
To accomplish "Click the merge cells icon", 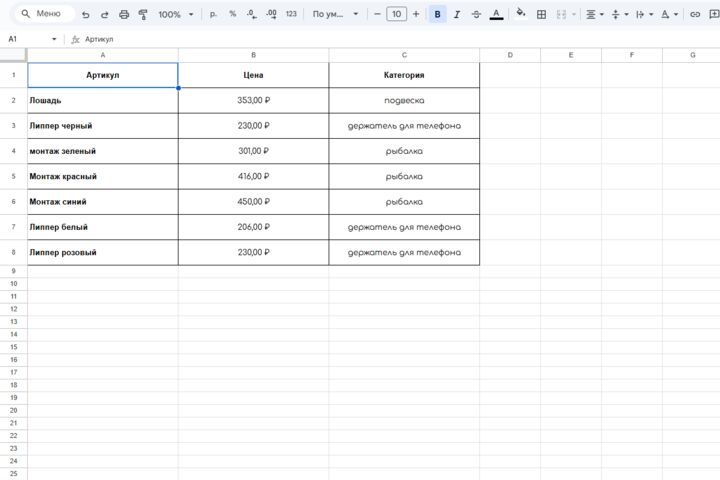I will pyautogui.click(x=561, y=15).
